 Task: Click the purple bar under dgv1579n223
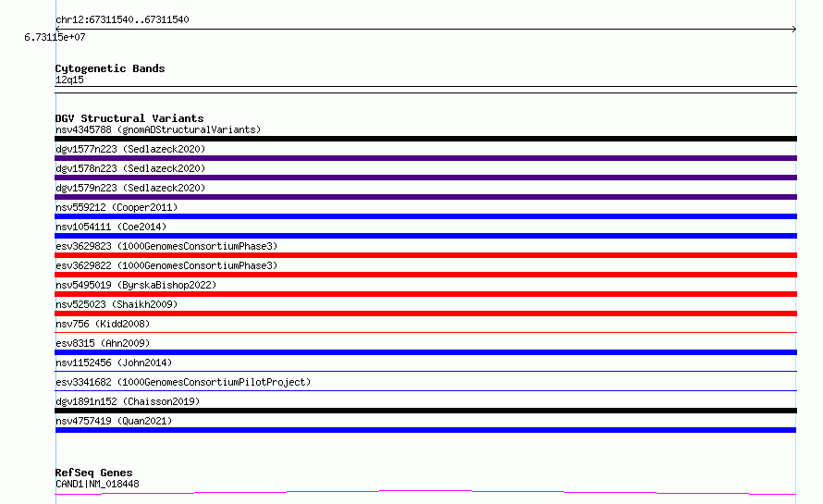425,197
